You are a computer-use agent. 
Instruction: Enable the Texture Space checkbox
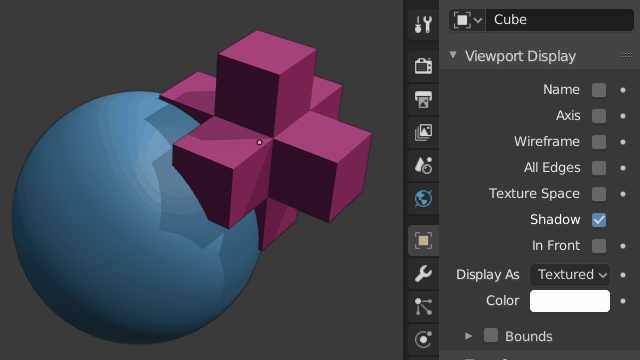coord(599,194)
